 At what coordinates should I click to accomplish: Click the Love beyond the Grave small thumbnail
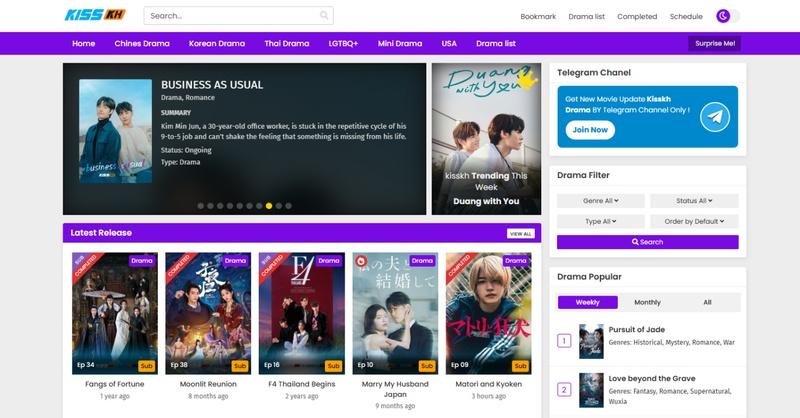coord(591,390)
